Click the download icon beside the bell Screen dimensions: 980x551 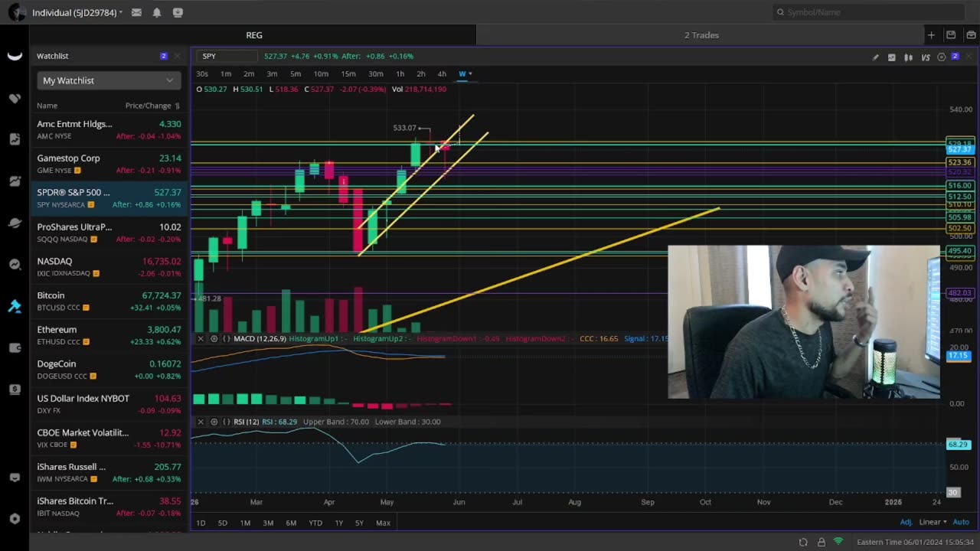178,12
